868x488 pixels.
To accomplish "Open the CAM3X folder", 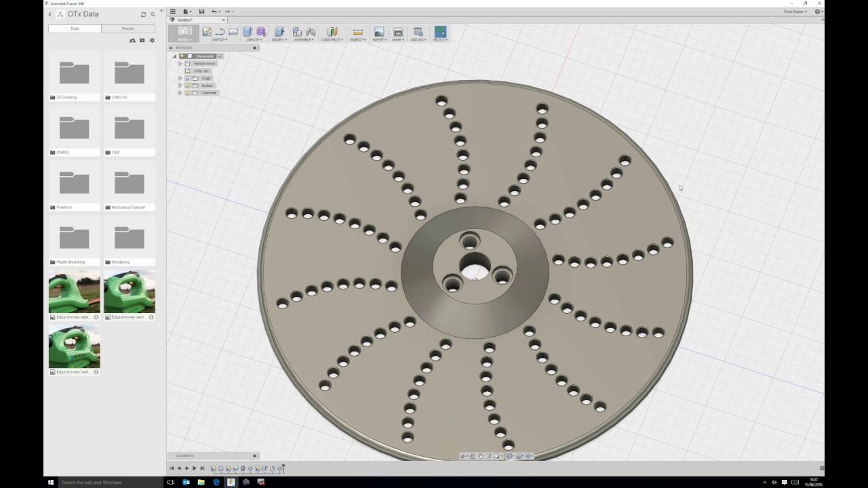I will (x=74, y=130).
